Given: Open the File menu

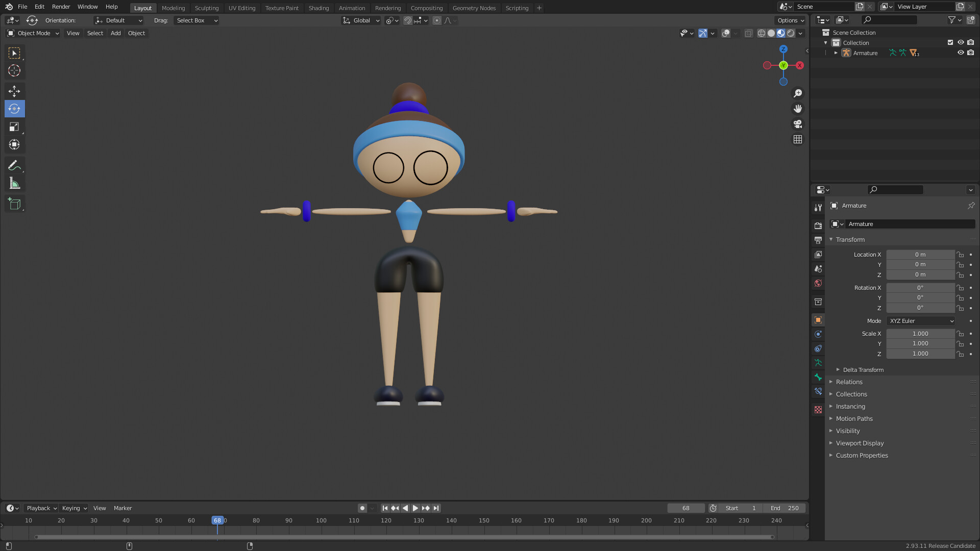Looking at the screenshot, I should click(22, 7).
